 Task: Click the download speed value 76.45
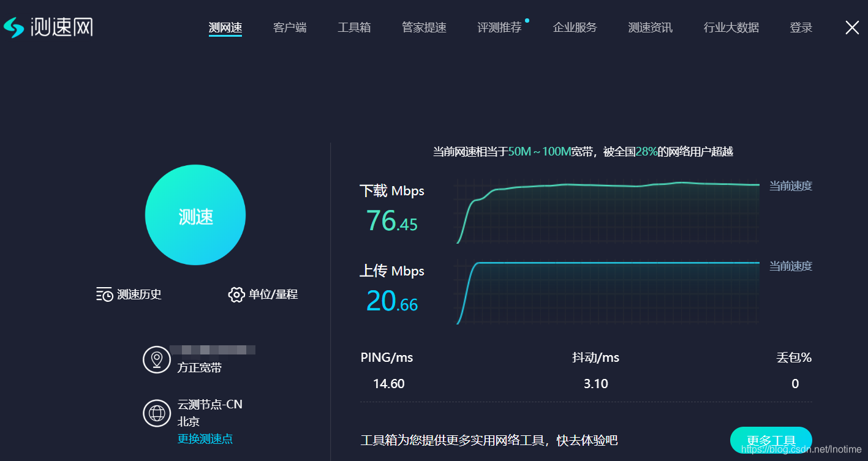[x=392, y=220]
